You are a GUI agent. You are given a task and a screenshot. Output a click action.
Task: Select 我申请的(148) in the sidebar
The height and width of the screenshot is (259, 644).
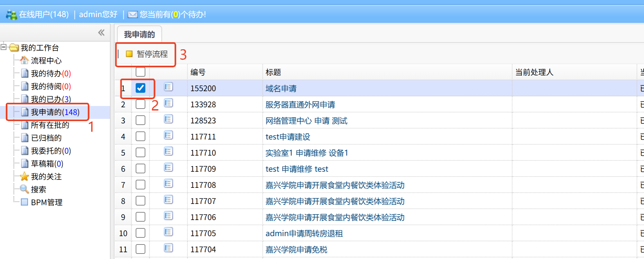(x=55, y=112)
